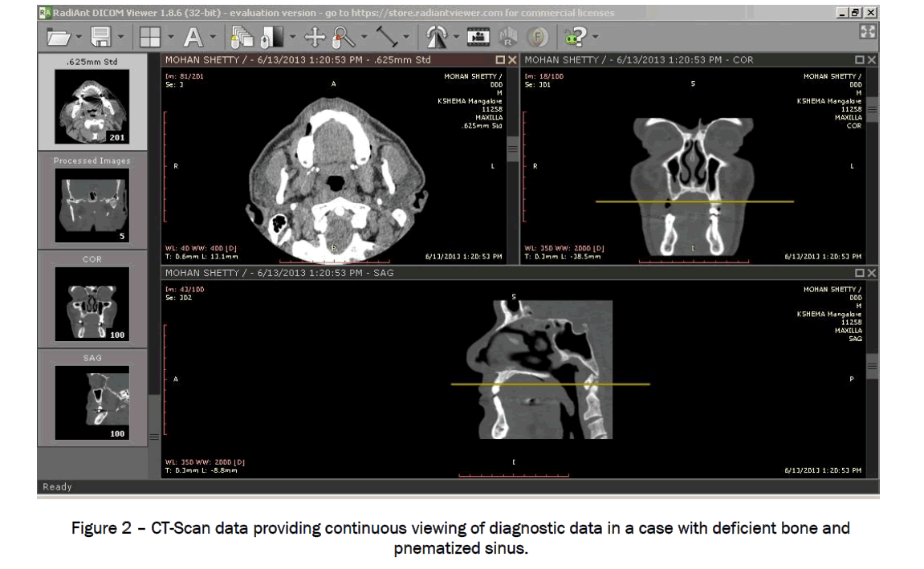Screen dimensions: 924x569
Task: Click the Open folder icon
Action: (59, 36)
